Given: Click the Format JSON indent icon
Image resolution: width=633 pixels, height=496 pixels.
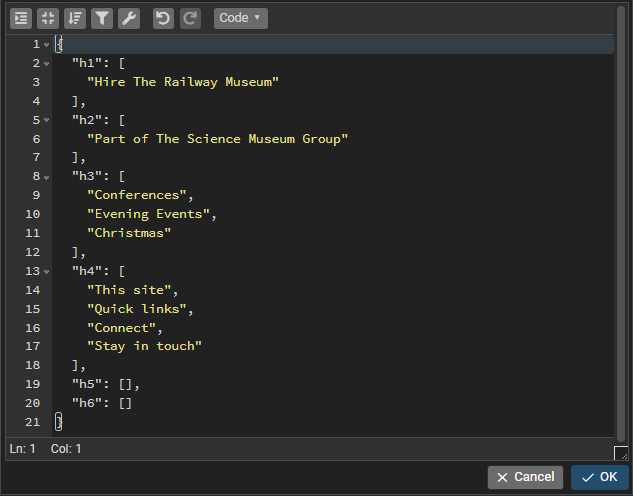Looking at the screenshot, I should [x=21, y=18].
